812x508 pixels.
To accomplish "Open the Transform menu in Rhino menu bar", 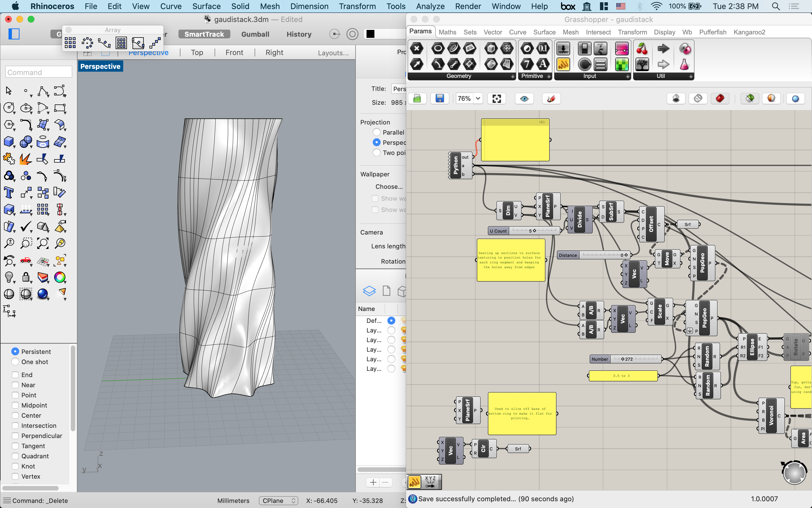I will coord(357,6).
